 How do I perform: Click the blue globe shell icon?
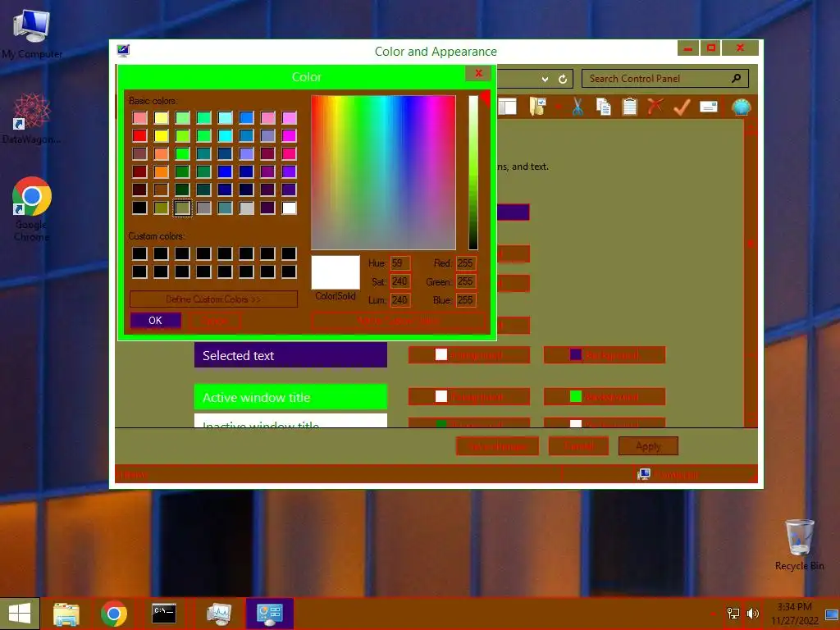741,107
